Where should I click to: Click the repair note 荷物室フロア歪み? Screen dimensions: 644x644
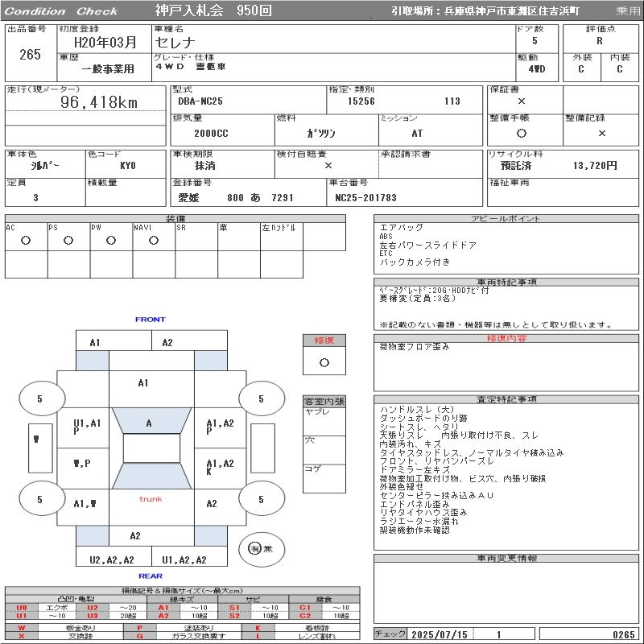(x=415, y=347)
